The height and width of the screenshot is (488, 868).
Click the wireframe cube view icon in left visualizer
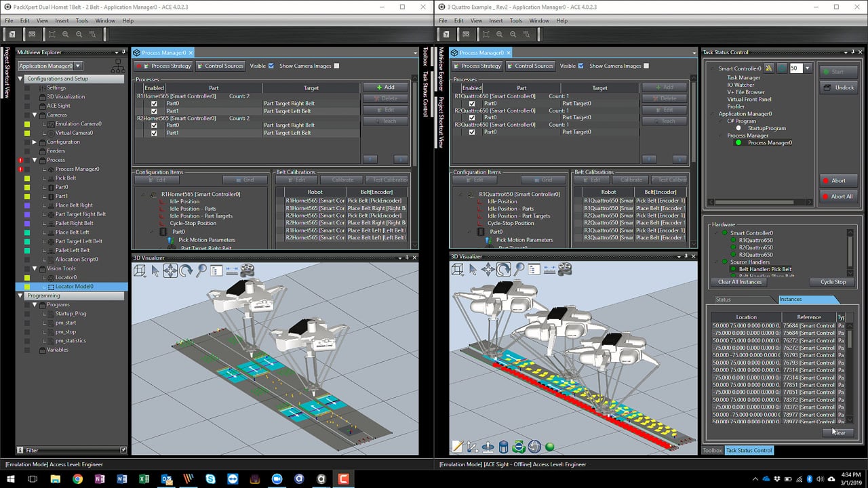tap(140, 270)
